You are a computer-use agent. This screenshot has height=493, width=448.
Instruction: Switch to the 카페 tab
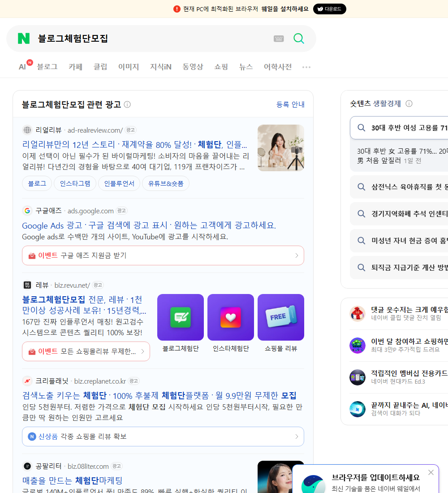(x=75, y=67)
